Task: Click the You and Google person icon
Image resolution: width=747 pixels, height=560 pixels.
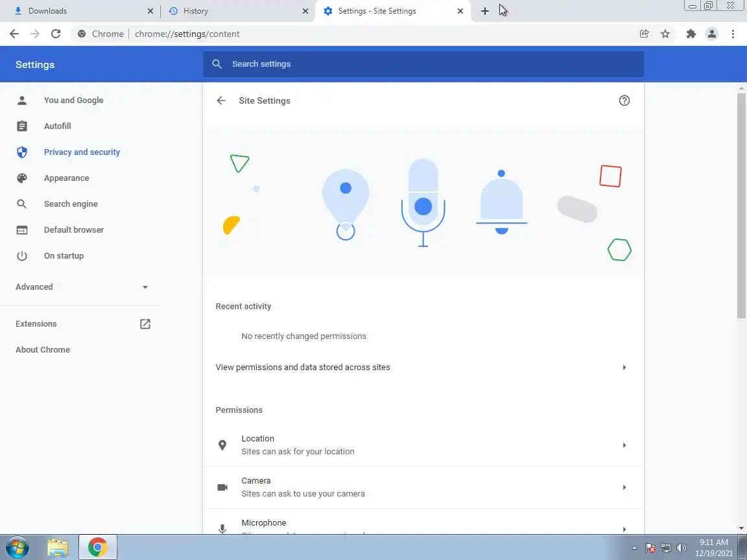Action: pos(22,100)
